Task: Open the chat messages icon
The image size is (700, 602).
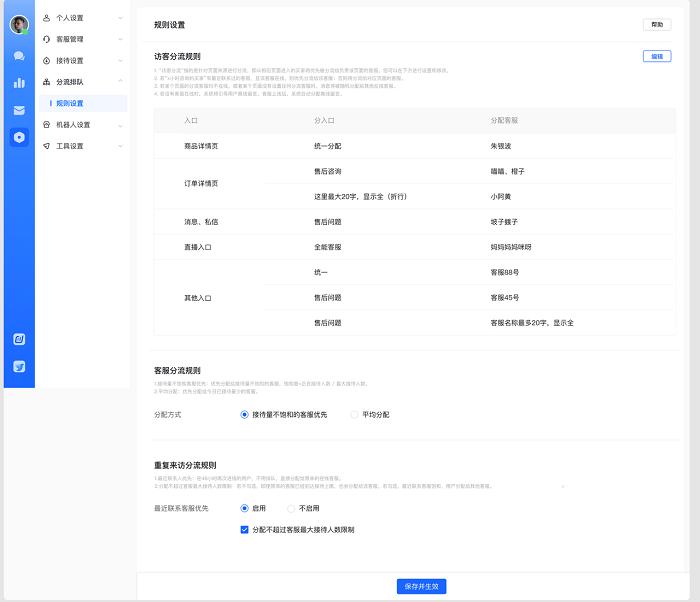Action: 19,56
